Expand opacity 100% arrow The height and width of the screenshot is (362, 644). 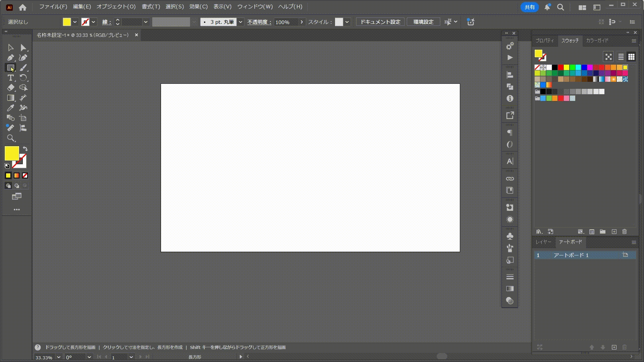[x=302, y=22]
